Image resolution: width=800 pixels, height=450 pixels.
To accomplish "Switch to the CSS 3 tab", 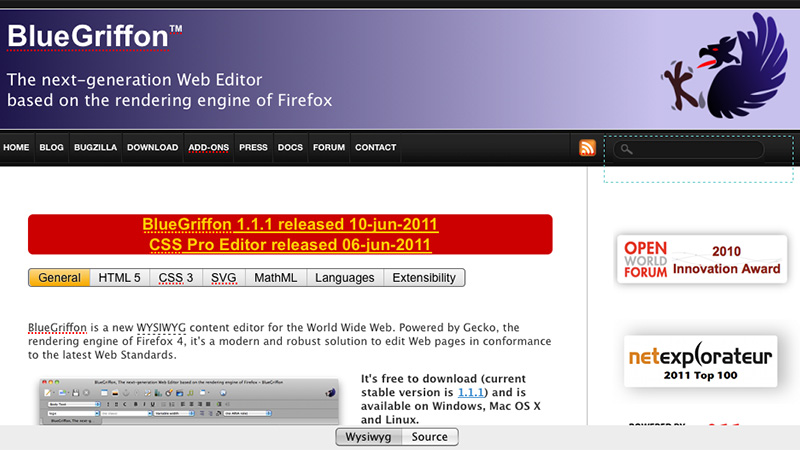I will pos(176,278).
